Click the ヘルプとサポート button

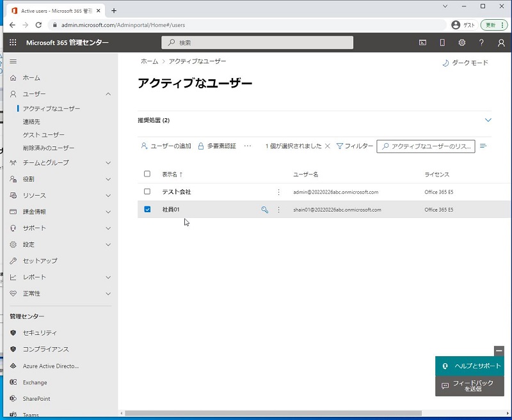[x=470, y=366]
